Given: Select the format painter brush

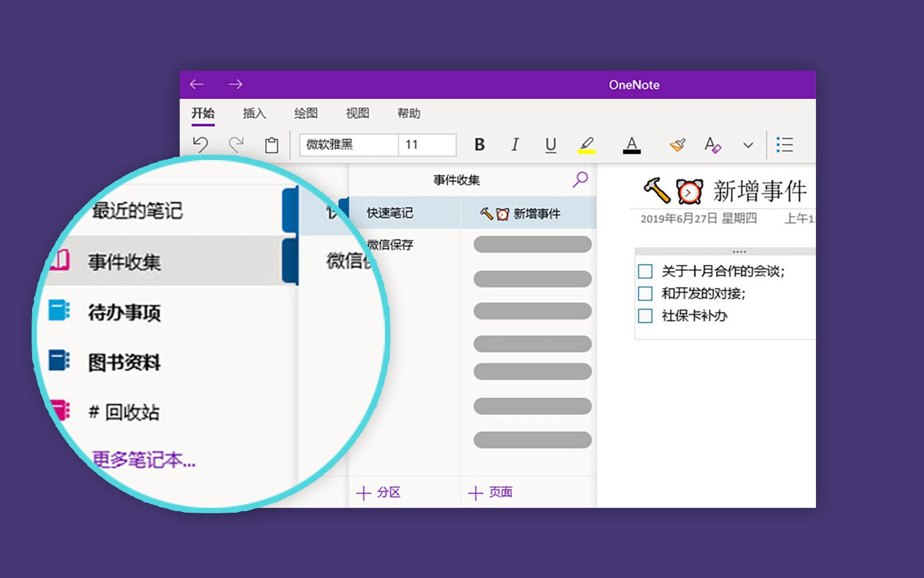Looking at the screenshot, I should pos(677,144).
